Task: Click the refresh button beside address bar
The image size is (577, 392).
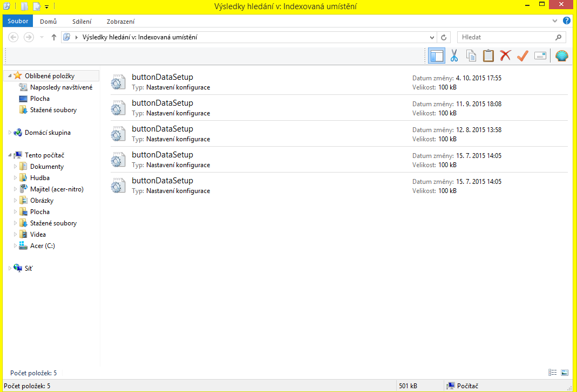Action: coord(444,37)
